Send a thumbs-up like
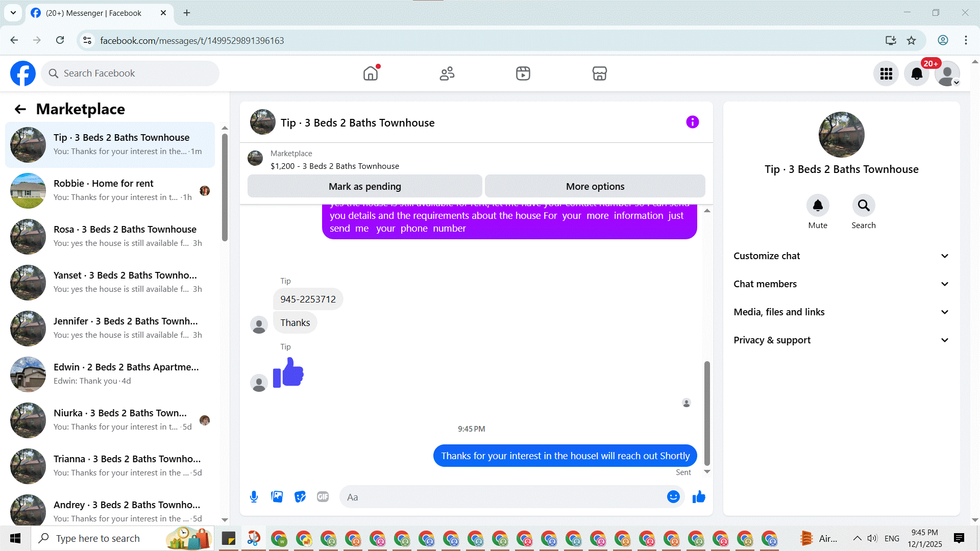 click(x=699, y=497)
